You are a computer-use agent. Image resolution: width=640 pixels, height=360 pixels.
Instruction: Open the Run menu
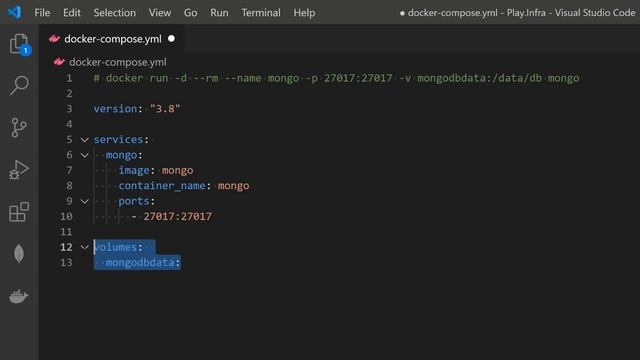pyautogui.click(x=219, y=13)
